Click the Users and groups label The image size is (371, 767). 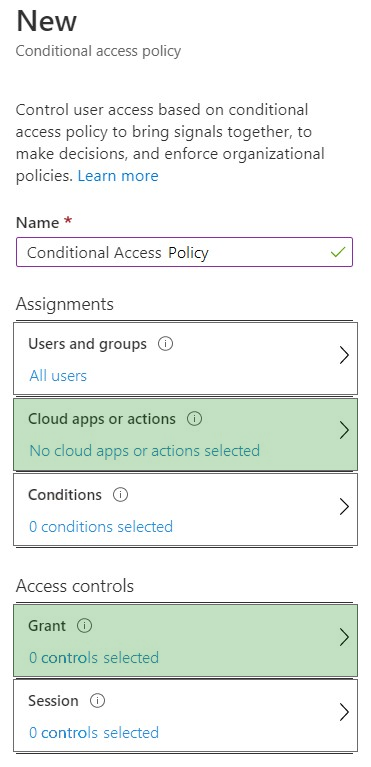coord(87,344)
